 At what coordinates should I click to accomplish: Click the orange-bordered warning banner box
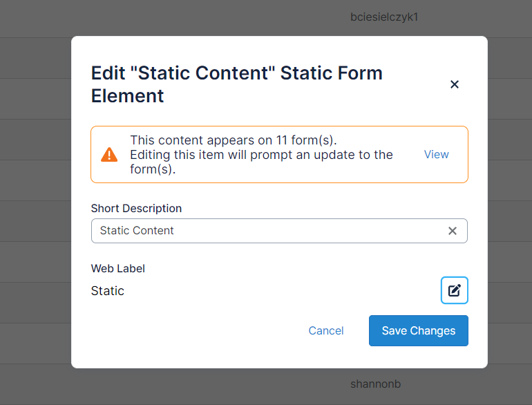[279, 176]
